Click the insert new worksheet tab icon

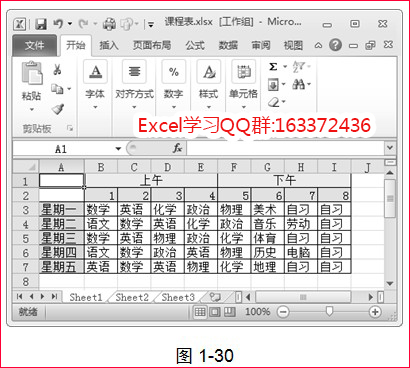[215, 297]
